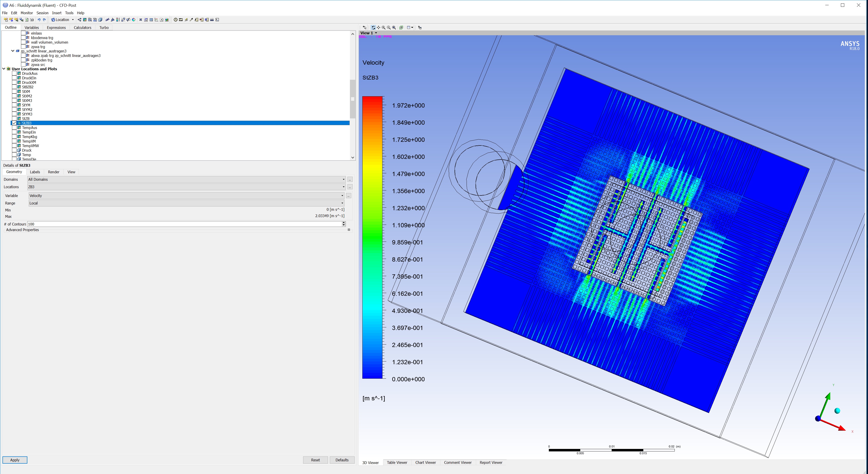Viewport: 868px width, 474px height.
Task: Click the Fit View icon
Action: pyautogui.click(x=394, y=28)
